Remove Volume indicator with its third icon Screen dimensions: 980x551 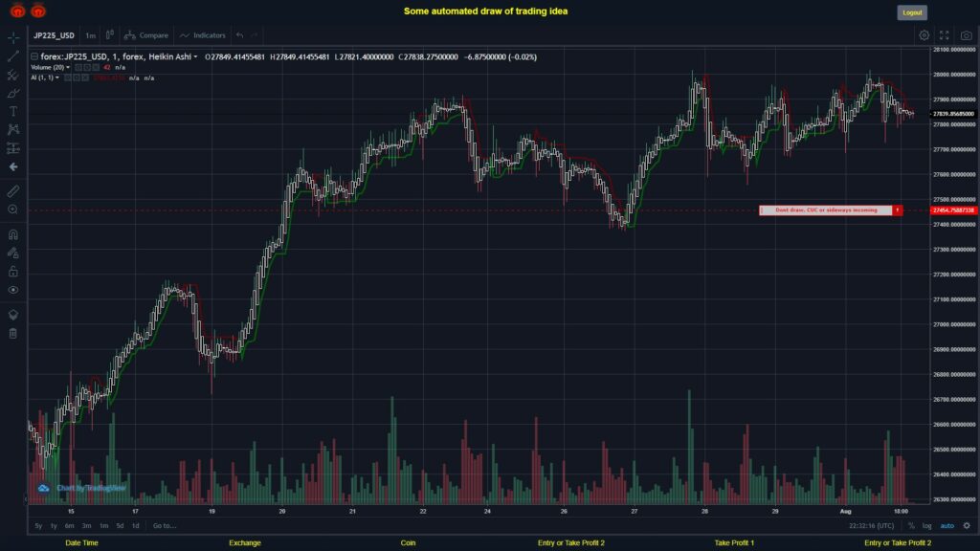pyautogui.click(x=96, y=68)
